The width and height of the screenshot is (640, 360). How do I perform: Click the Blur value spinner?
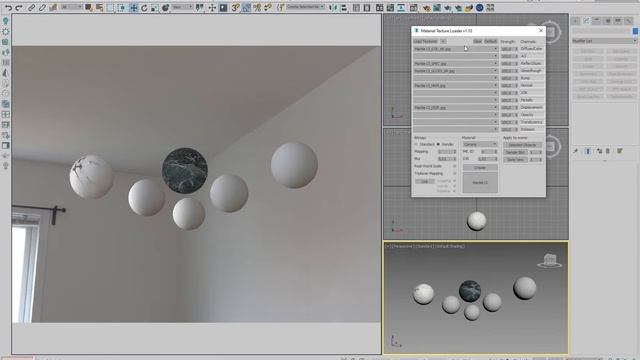click(447, 159)
